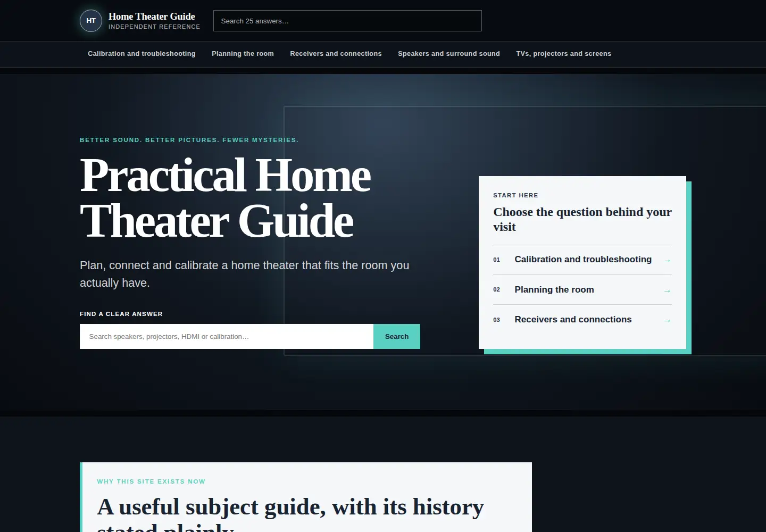Screen dimensions: 766x532
Task: Select card link 01 Calibration and troubleshooting
Action: pos(582,260)
